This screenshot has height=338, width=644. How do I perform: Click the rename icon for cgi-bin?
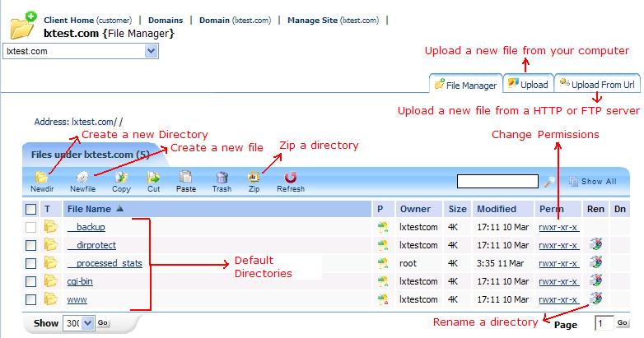coord(595,280)
